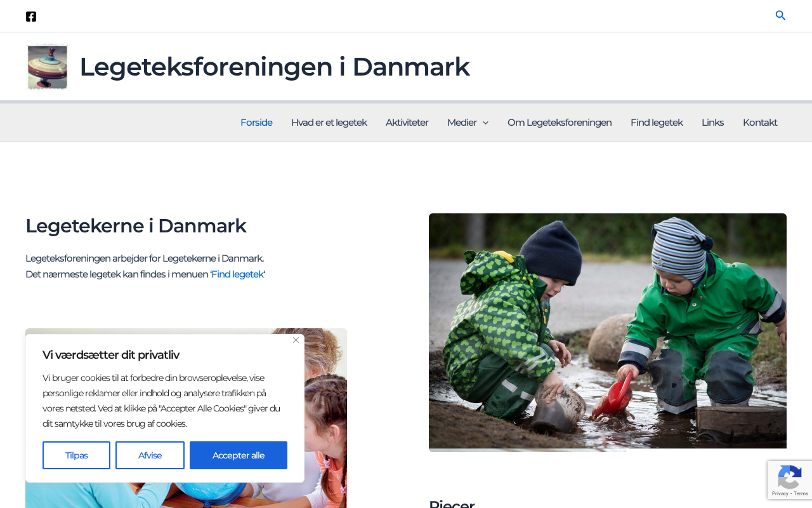Customize cookies with Tilpas button
Viewport: 812px width, 508px height.
click(76, 455)
